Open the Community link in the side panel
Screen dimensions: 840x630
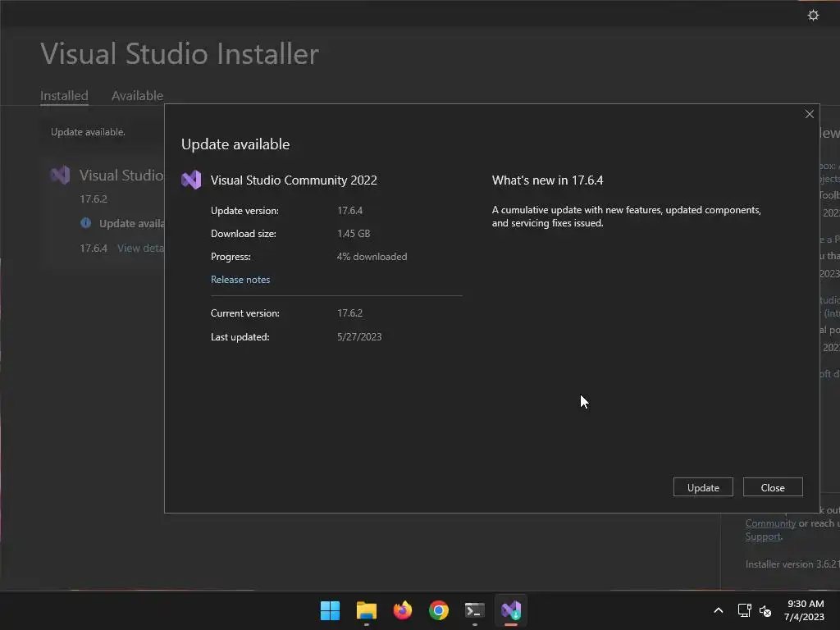(770, 523)
